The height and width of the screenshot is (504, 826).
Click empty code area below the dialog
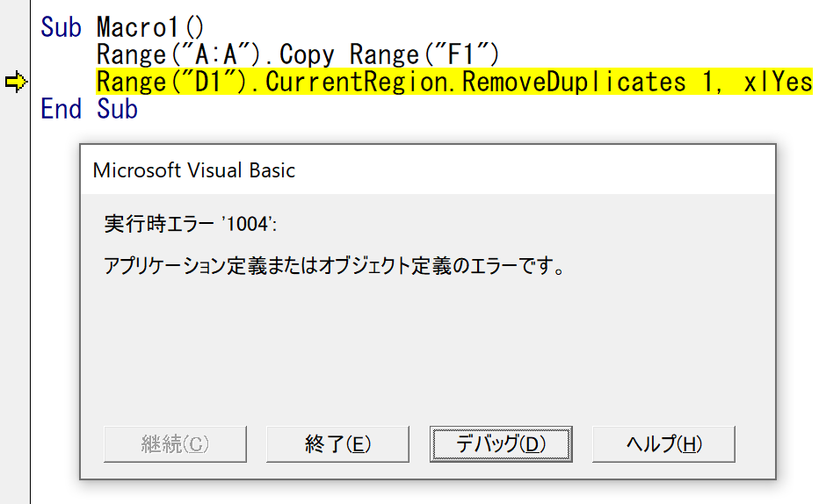[x=422, y=494]
